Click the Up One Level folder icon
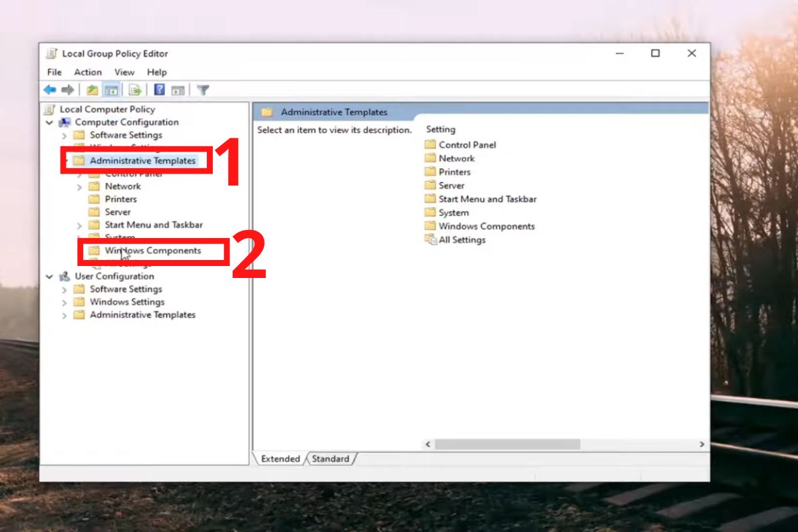Image resolution: width=798 pixels, height=532 pixels. [x=93, y=89]
